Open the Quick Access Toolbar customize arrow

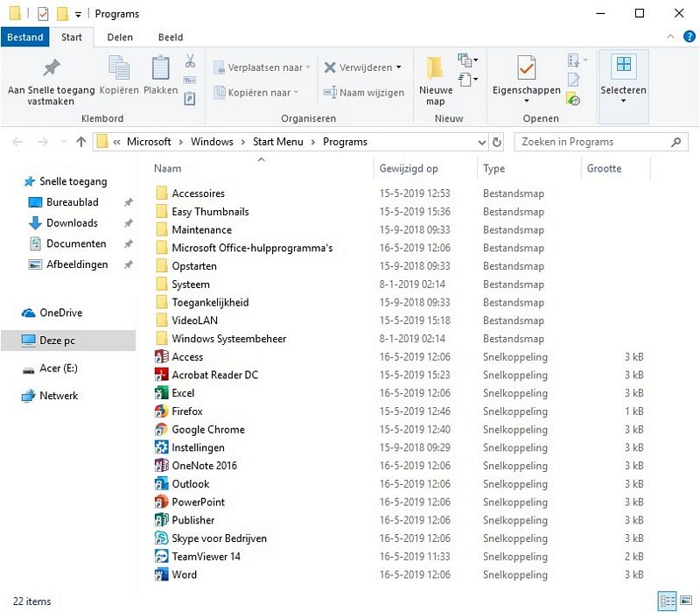point(78,14)
